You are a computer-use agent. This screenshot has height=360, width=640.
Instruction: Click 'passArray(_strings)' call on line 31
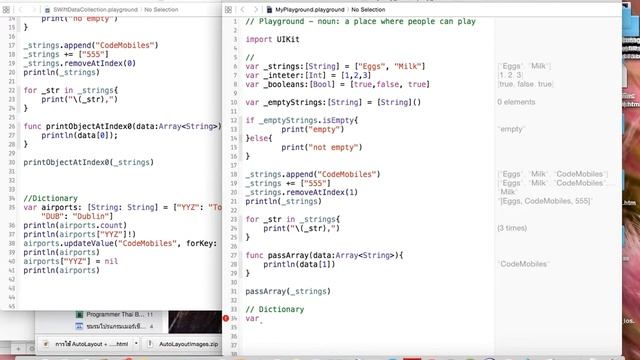[288, 291]
